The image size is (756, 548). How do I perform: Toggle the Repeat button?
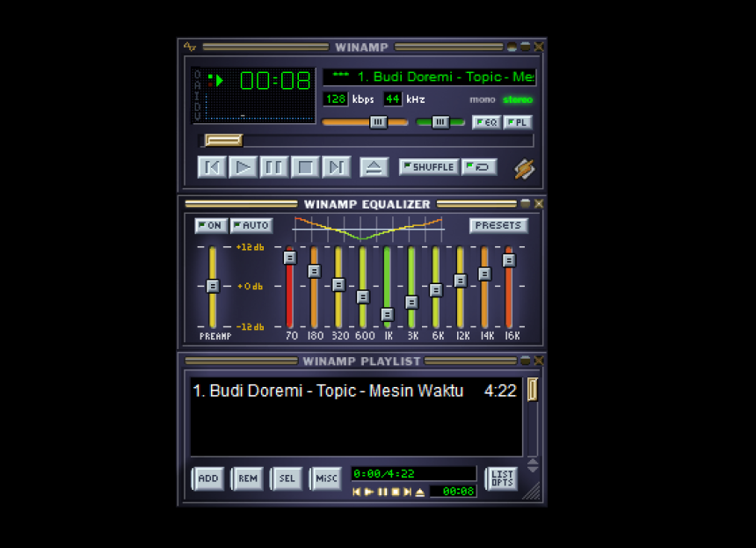(x=479, y=167)
